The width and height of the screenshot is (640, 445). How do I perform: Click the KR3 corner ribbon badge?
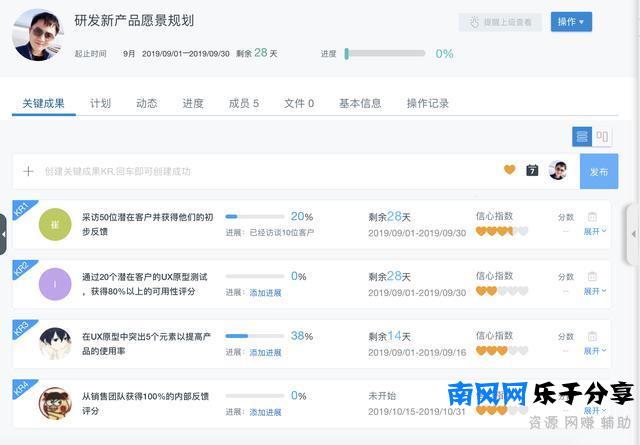tap(22, 328)
